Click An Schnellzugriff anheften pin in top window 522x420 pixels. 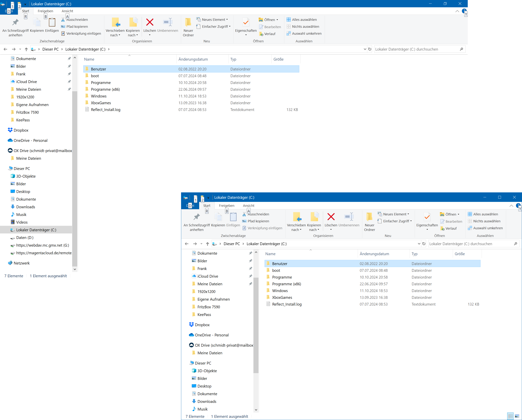(x=15, y=22)
